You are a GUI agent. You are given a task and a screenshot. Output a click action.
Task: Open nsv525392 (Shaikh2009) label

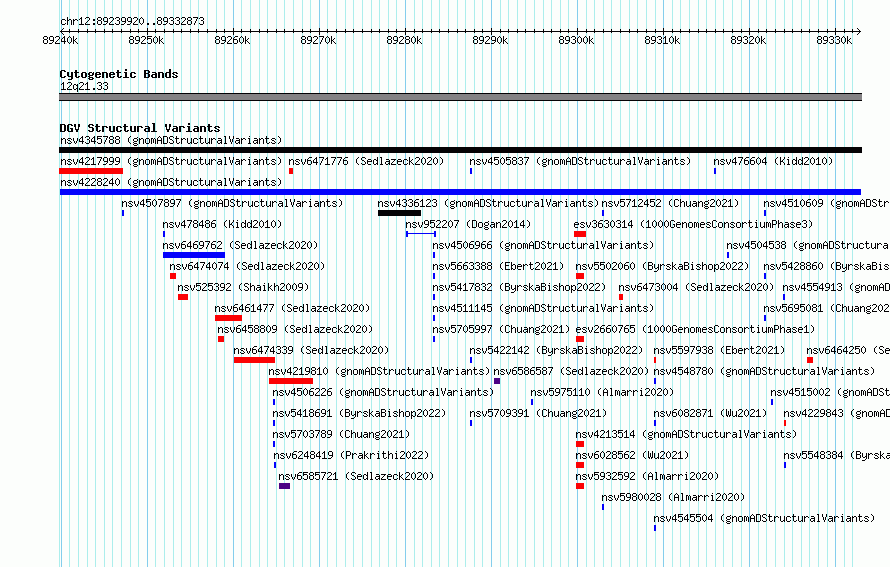pos(244,287)
